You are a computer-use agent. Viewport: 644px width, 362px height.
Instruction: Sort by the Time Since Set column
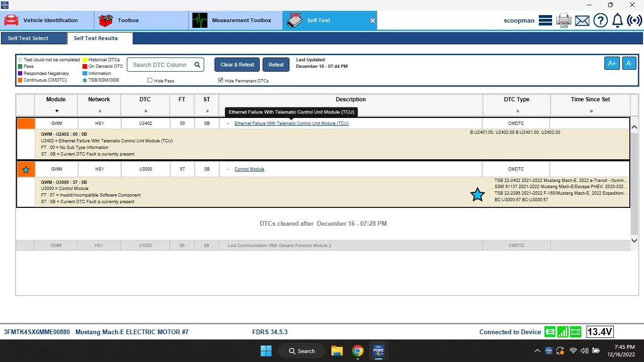(x=591, y=111)
